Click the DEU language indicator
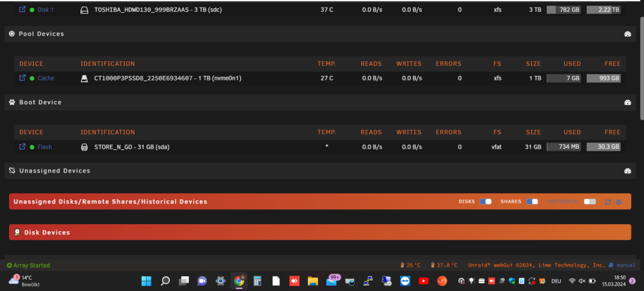This screenshot has height=291, width=644. (556, 281)
